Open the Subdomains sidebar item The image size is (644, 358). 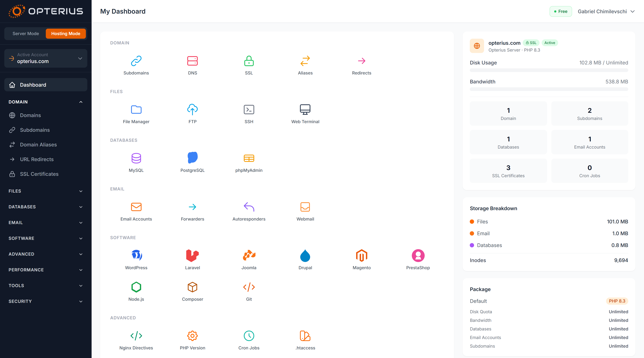(x=46, y=130)
